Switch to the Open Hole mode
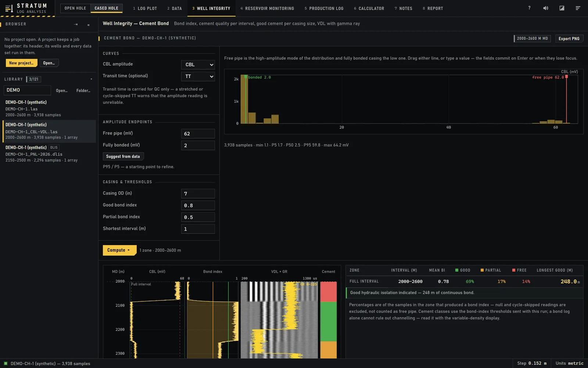 point(75,8)
